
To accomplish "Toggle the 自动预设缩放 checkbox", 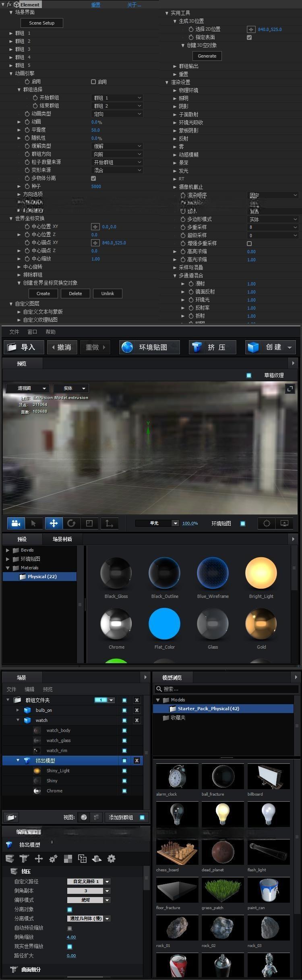I will [x=70, y=928].
